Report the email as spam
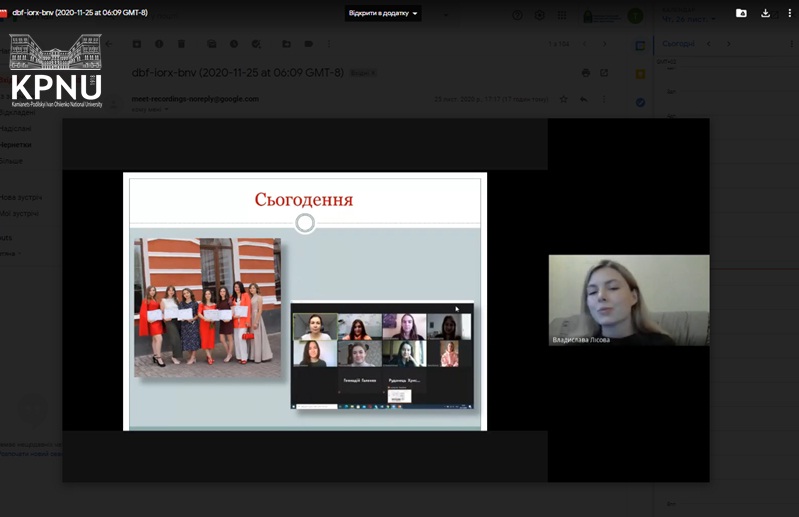The height and width of the screenshot is (517, 799). click(x=159, y=44)
